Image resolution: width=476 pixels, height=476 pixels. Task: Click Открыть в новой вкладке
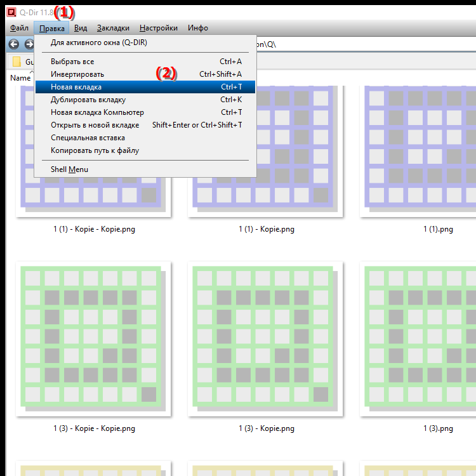95,125
